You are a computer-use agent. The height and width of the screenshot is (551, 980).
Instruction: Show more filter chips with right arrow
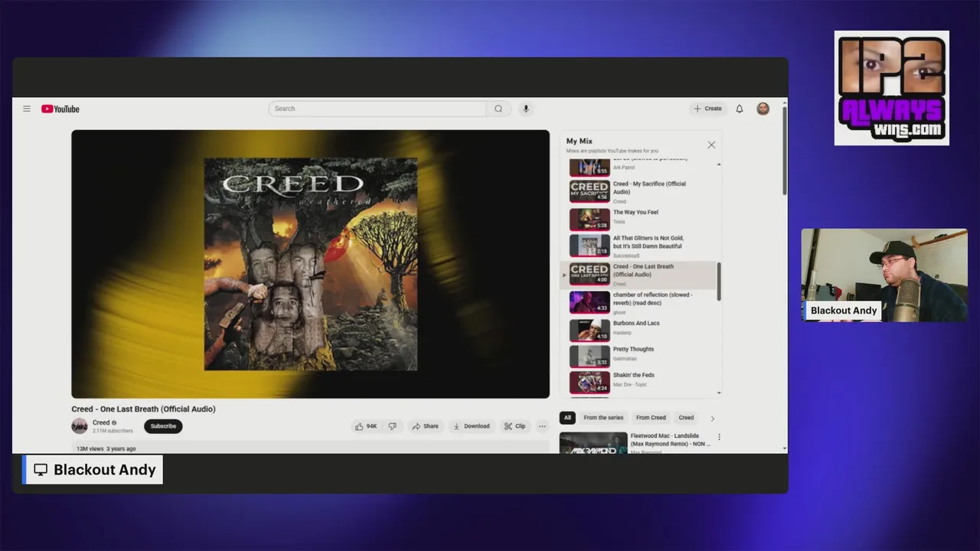click(712, 419)
